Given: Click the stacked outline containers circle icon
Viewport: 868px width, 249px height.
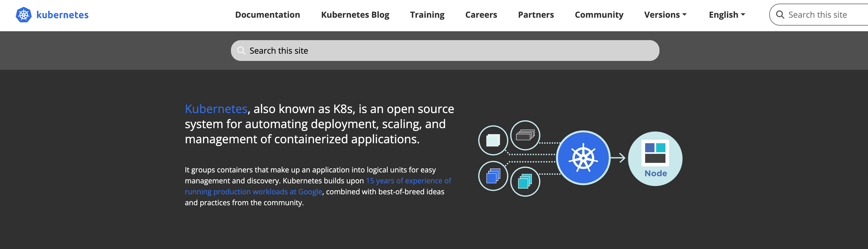Looking at the screenshot, I should coord(525,135).
